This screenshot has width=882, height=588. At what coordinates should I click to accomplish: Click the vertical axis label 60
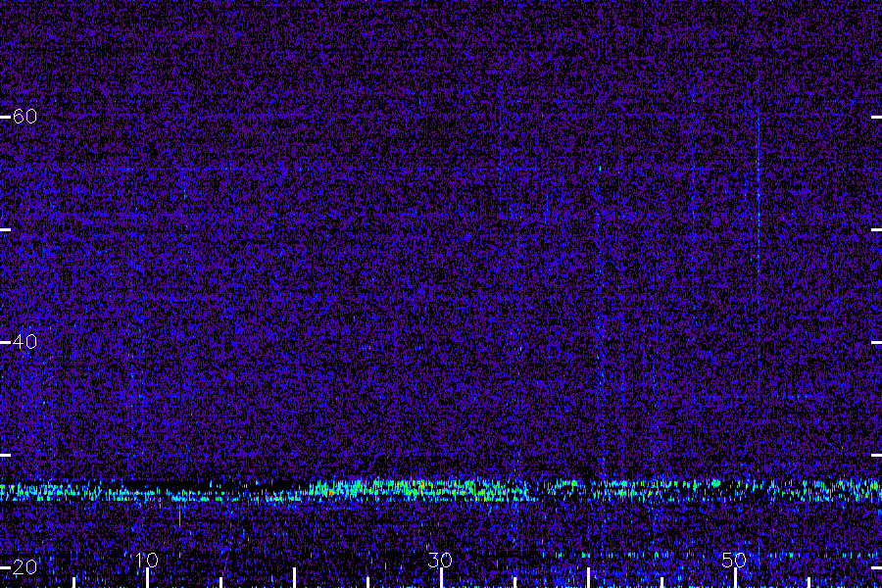(24, 117)
